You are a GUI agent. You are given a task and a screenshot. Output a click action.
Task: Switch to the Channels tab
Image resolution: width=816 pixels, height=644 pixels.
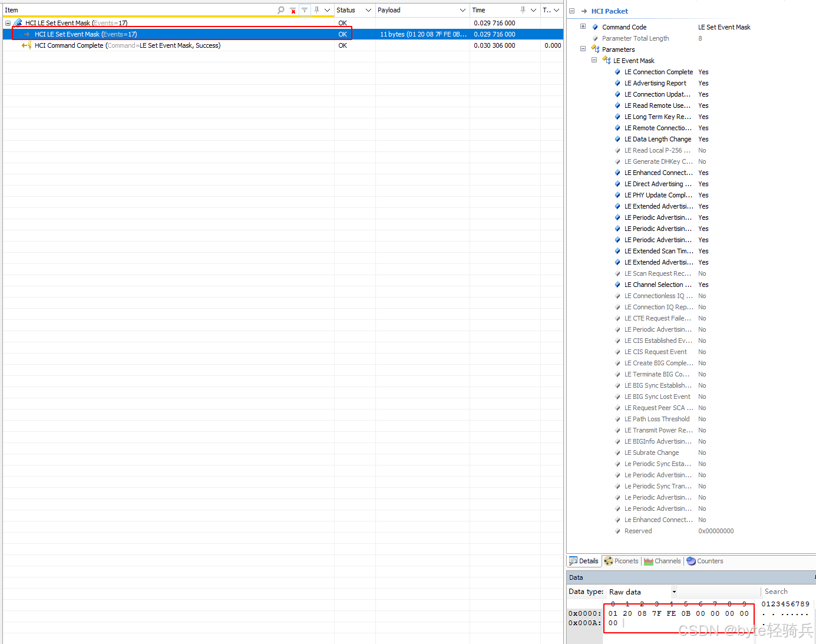pos(662,561)
